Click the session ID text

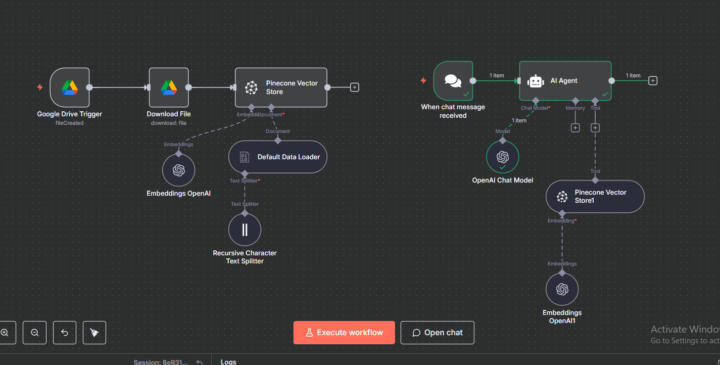(x=161, y=362)
